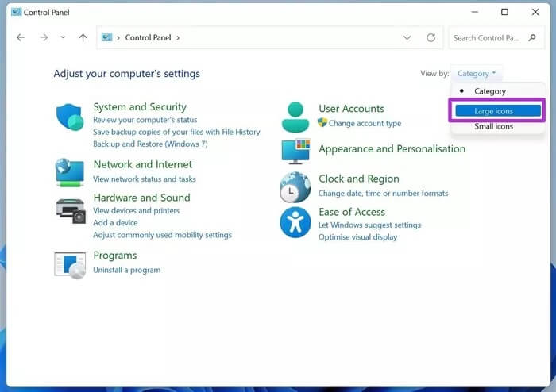Open the User Accounts person icon

click(x=295, y=117)
